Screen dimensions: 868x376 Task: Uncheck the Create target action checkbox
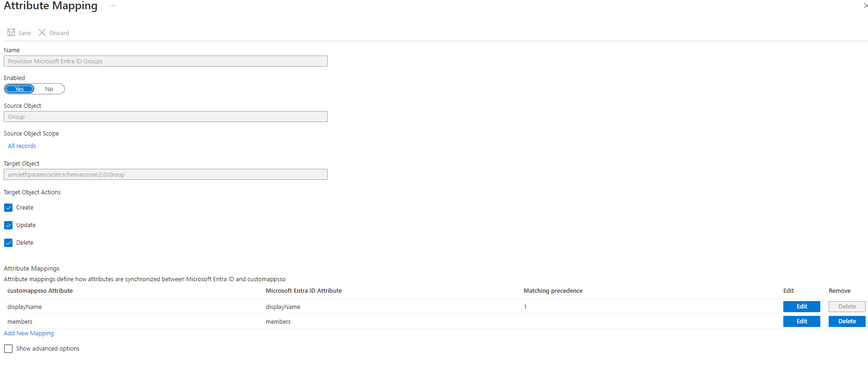pos(8,208)
